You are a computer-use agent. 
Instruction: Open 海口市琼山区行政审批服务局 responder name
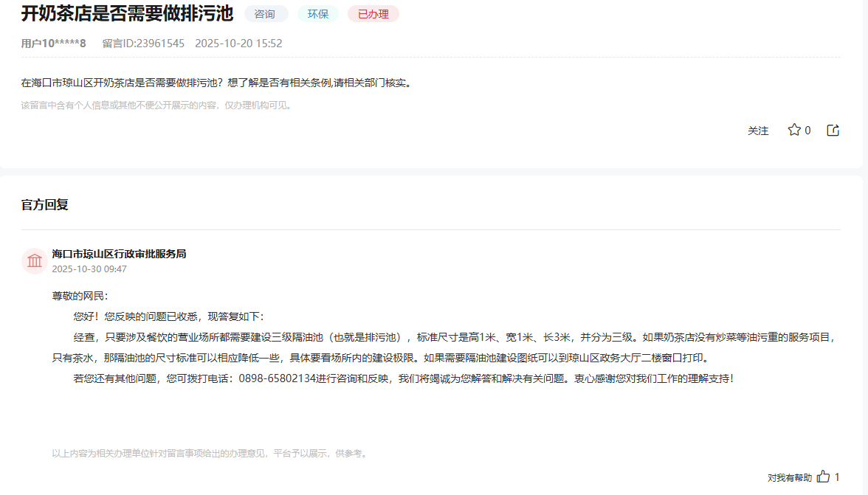(120, 254)
